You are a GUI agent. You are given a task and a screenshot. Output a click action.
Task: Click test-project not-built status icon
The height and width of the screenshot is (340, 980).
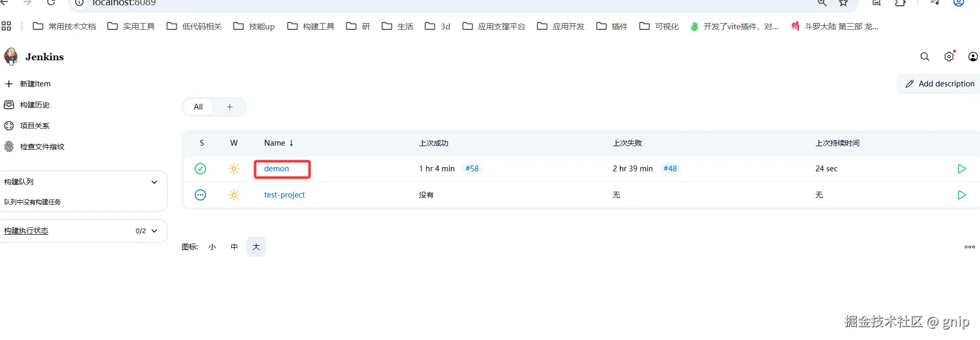200,195
